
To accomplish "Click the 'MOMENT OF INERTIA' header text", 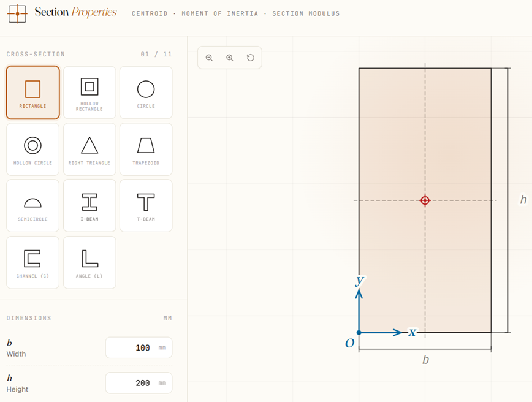I will tap(220, 13).
